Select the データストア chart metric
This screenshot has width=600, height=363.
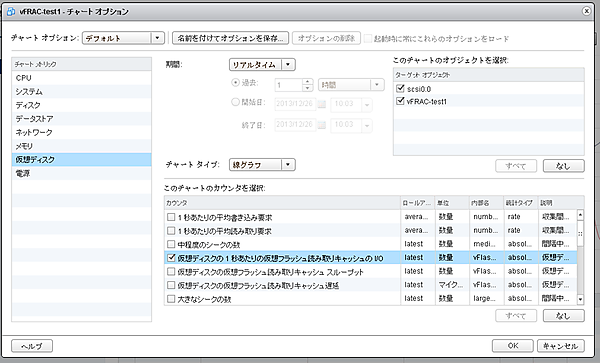[82, 119]
